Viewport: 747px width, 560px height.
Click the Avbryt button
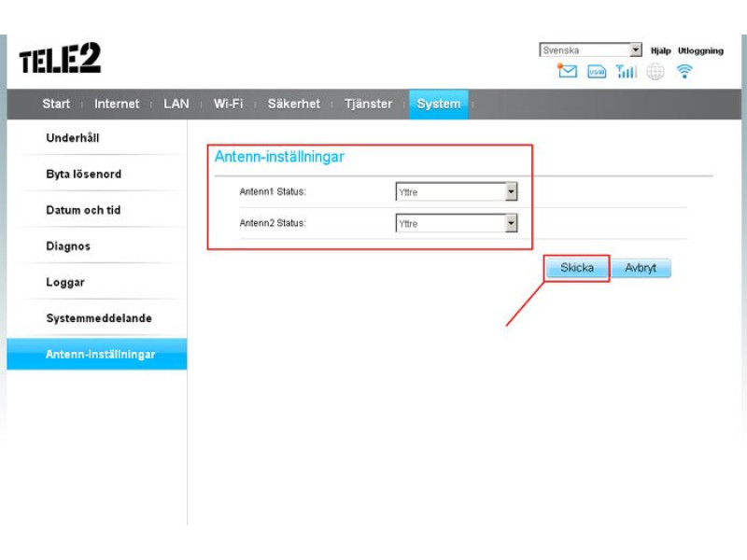[x=641, y=268]
